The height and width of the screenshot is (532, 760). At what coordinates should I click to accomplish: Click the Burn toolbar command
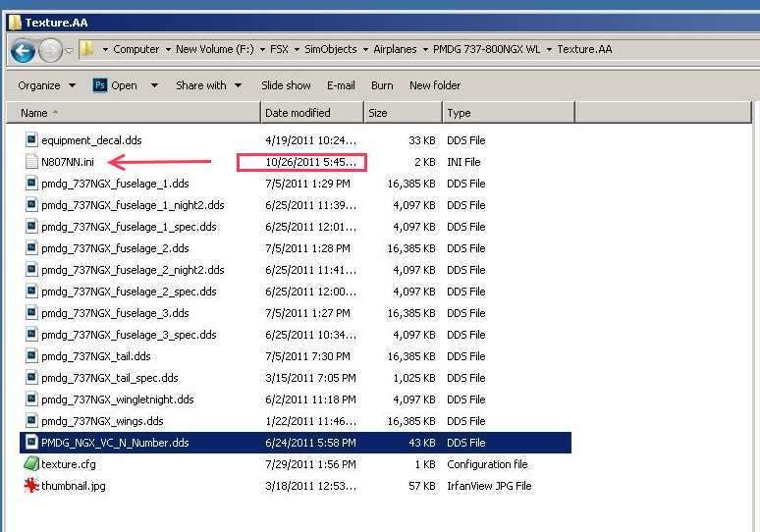tap(382, 85)
